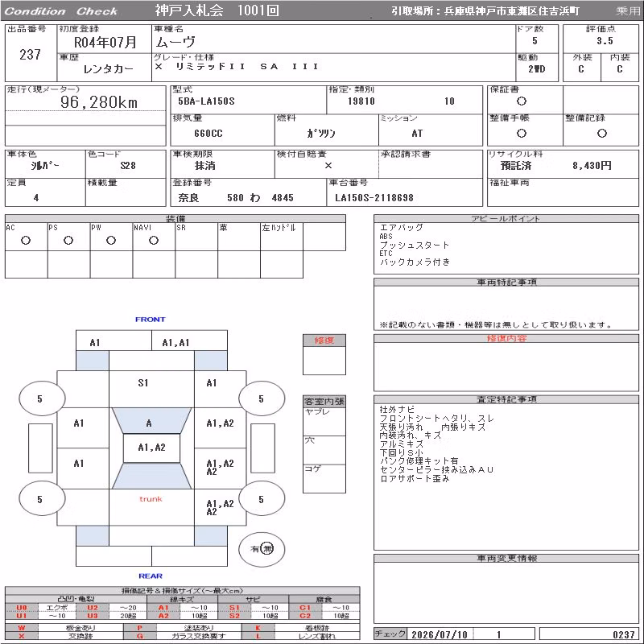This screenshot has height=644, width=644.
Task: Click the empty SR equipment cell
Action: 196,237
